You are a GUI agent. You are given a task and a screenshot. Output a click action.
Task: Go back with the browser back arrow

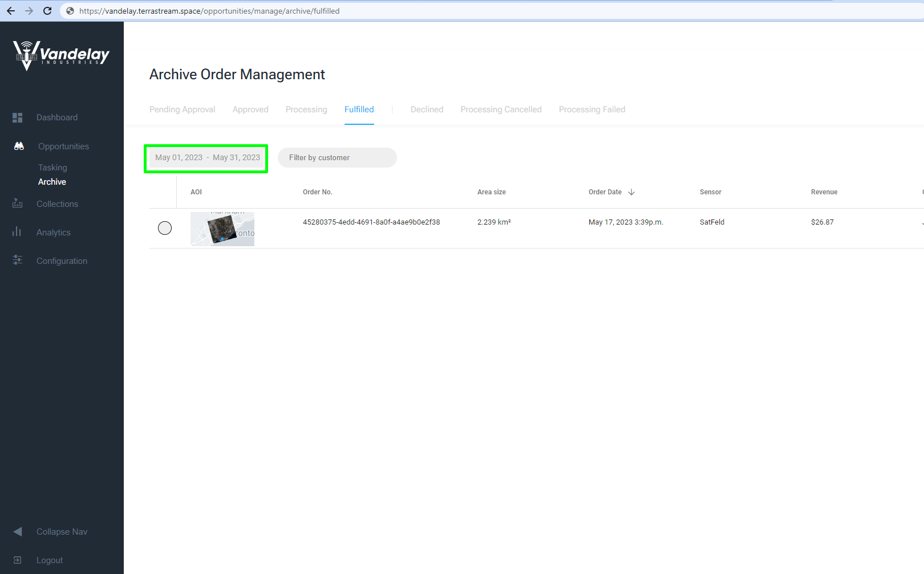(11, 11)
